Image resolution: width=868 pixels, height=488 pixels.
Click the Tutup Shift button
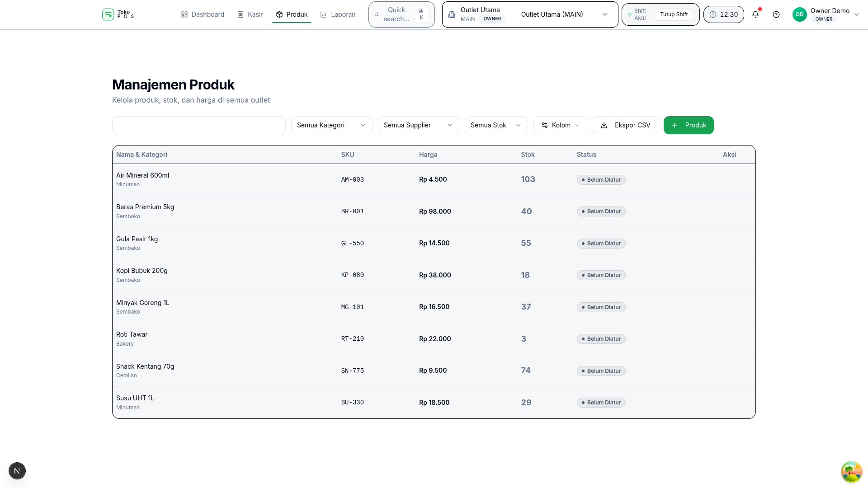(674, 14)
